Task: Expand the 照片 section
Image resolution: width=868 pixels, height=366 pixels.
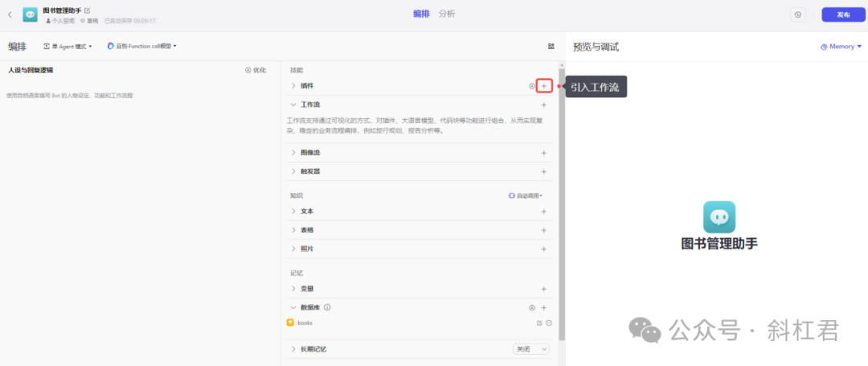Action: click(293, 249)
